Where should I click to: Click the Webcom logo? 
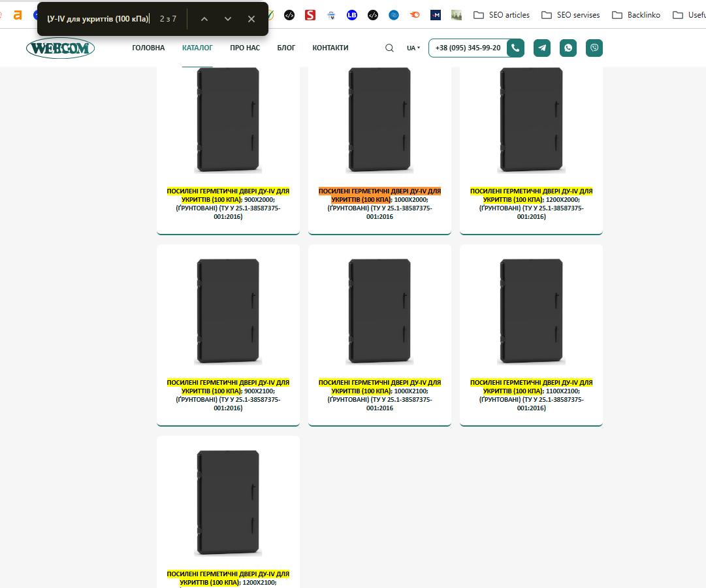60,48
